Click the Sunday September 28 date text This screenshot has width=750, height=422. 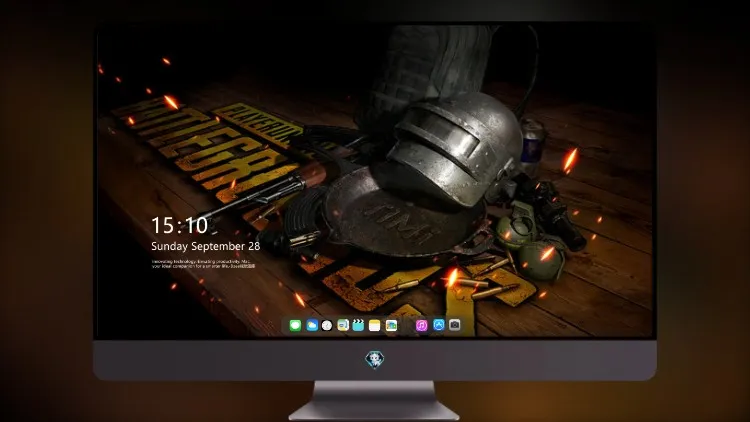206,246
